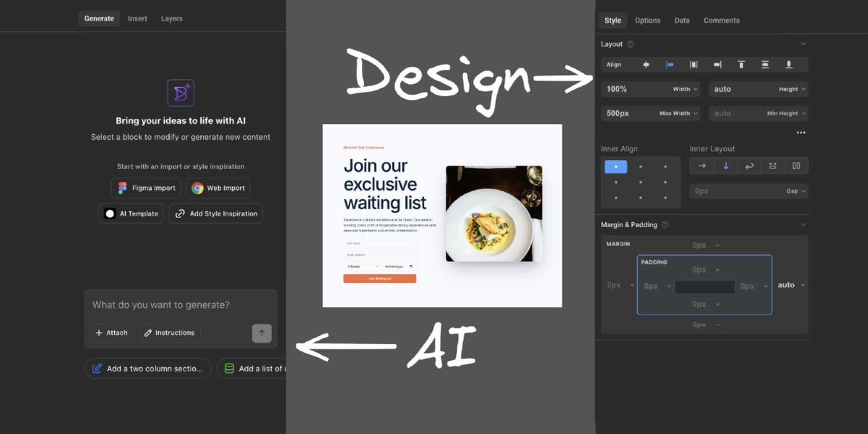Image resolution: width=868 pixels, height=434 pixels.
Task: Open the Layout help question mark icon
Action: point(630,44)
